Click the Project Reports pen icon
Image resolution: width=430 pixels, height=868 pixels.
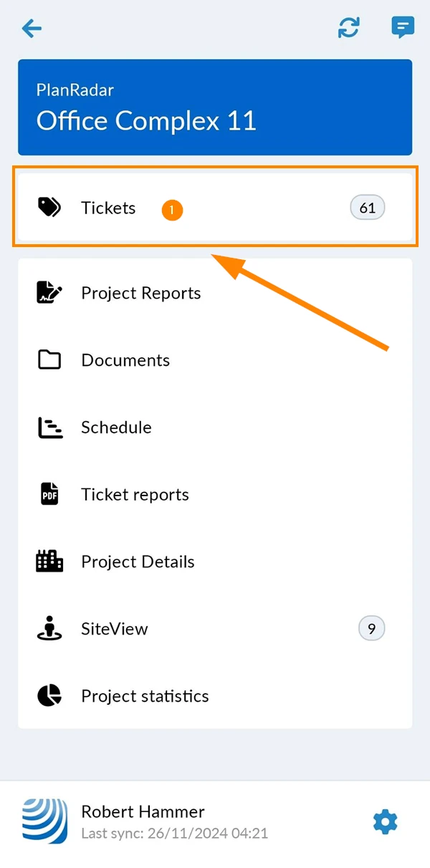(49, 293)
